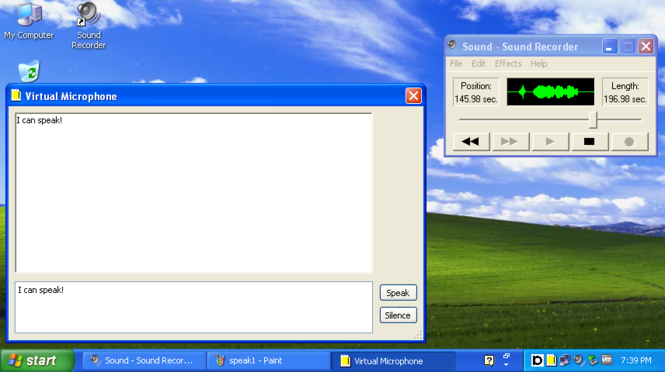665x372 pixels.
Task: Click the Virtual Microphone taskbar button
Action: pyautogui.click(x=393, y=361)
